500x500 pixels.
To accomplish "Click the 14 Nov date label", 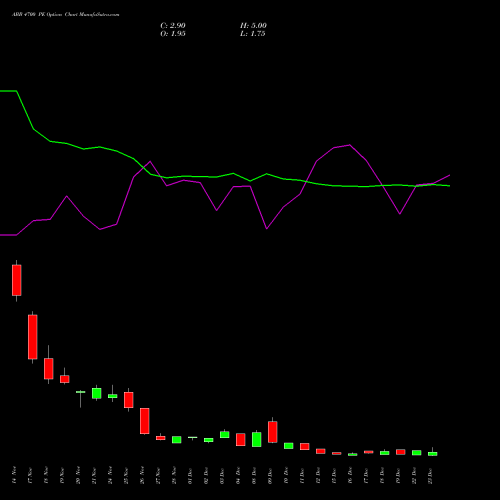I will [14, 475].
